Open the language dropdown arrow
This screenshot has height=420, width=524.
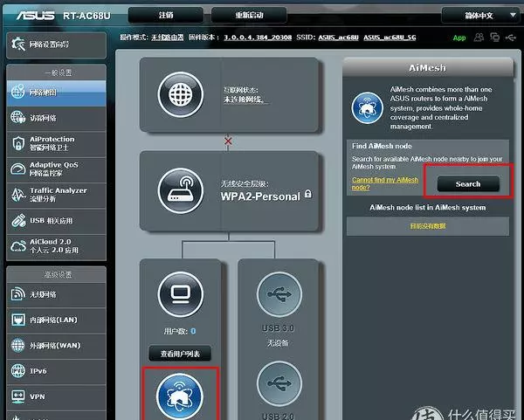click(x=513, y=15)
